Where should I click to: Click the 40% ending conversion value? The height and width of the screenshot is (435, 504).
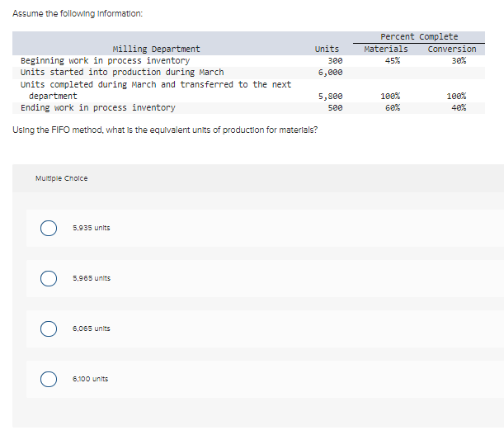pyautogui.click(x=459, y=107)
